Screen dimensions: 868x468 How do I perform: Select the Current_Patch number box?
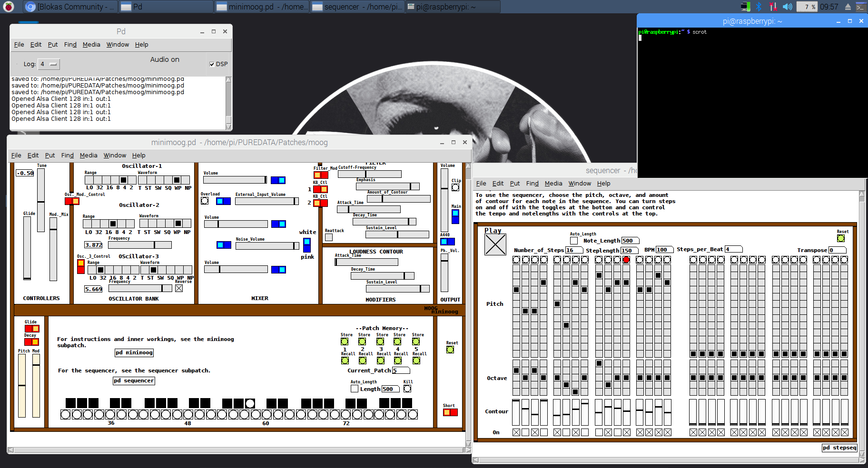(x=401, y=370)
